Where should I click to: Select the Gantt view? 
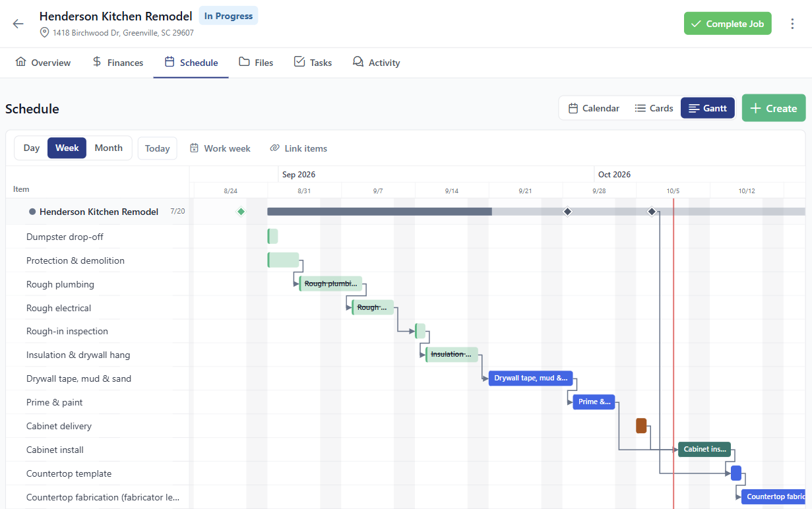click(707, 108)
